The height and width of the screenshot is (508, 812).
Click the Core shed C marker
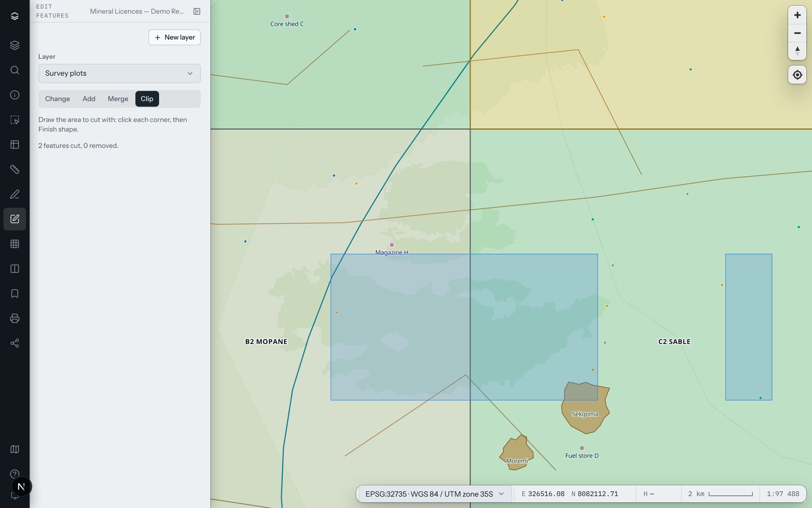coord(287,16)
